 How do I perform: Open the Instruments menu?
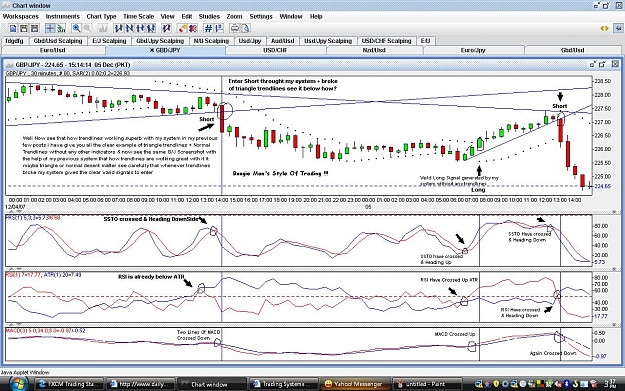pyautogui.click(x=63, y=16)
